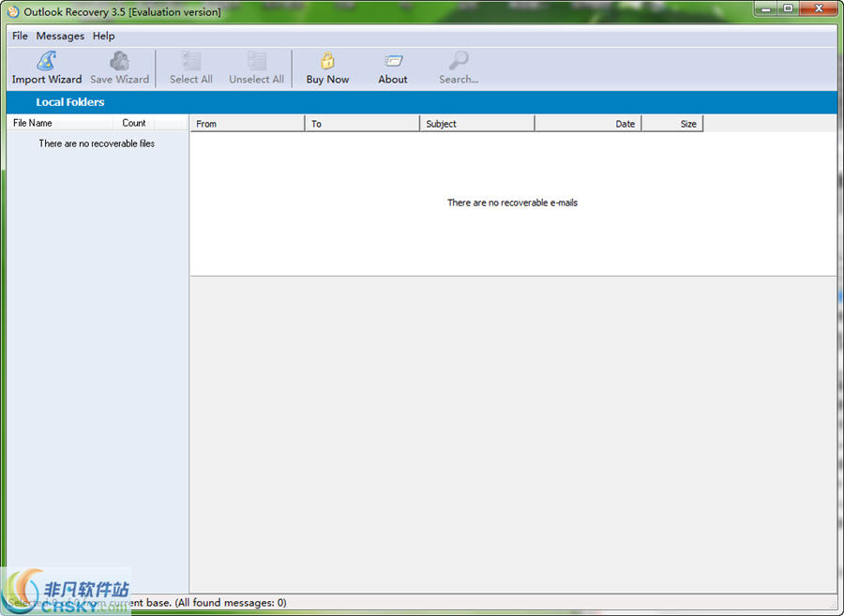This screenshot has width=844, height=616.
Task: Open the File menu
Action: tap(20, 36)
